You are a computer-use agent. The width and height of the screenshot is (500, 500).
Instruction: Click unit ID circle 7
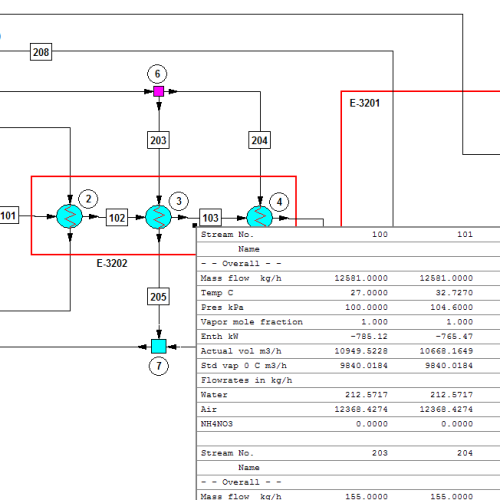click(x=159, y=366)
